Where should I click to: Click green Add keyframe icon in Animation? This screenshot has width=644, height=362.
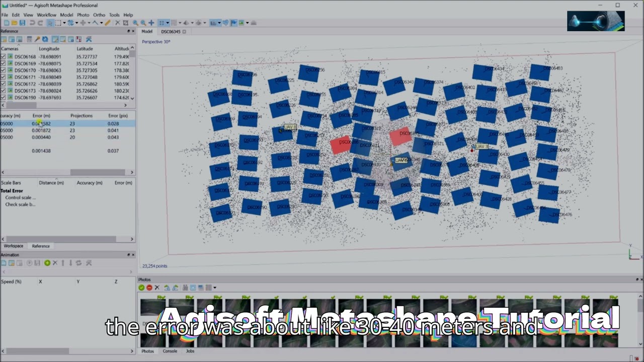47,263
